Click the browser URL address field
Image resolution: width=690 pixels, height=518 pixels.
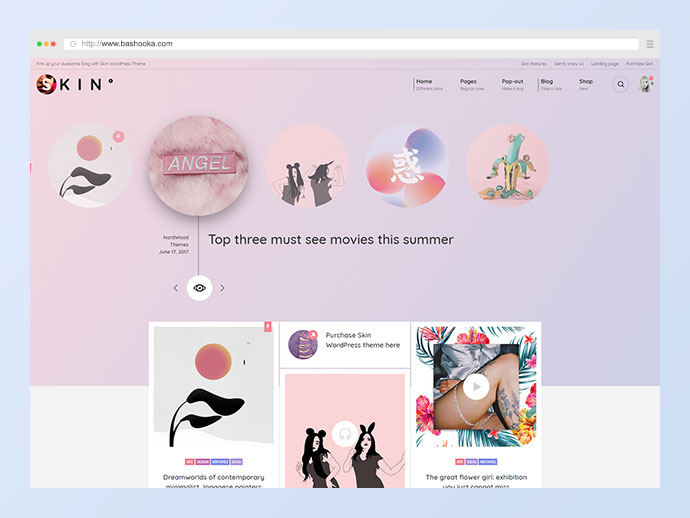point(351,44)
